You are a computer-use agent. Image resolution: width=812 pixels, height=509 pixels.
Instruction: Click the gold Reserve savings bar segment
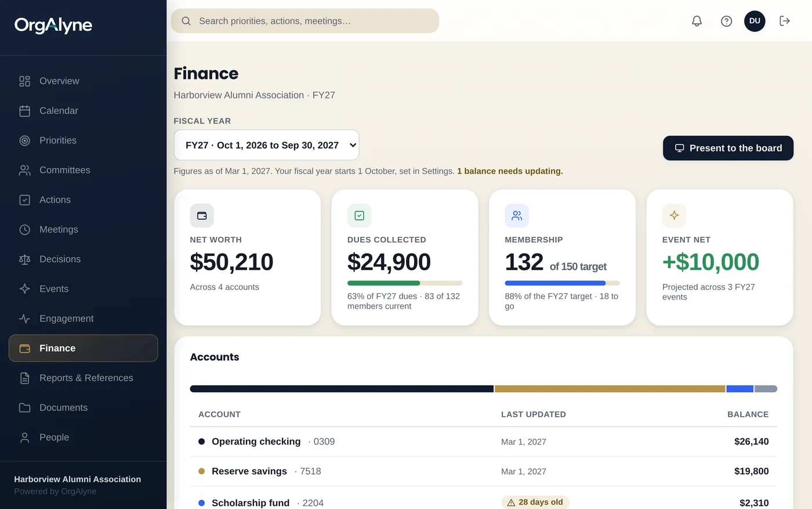(x=610, y=389)
